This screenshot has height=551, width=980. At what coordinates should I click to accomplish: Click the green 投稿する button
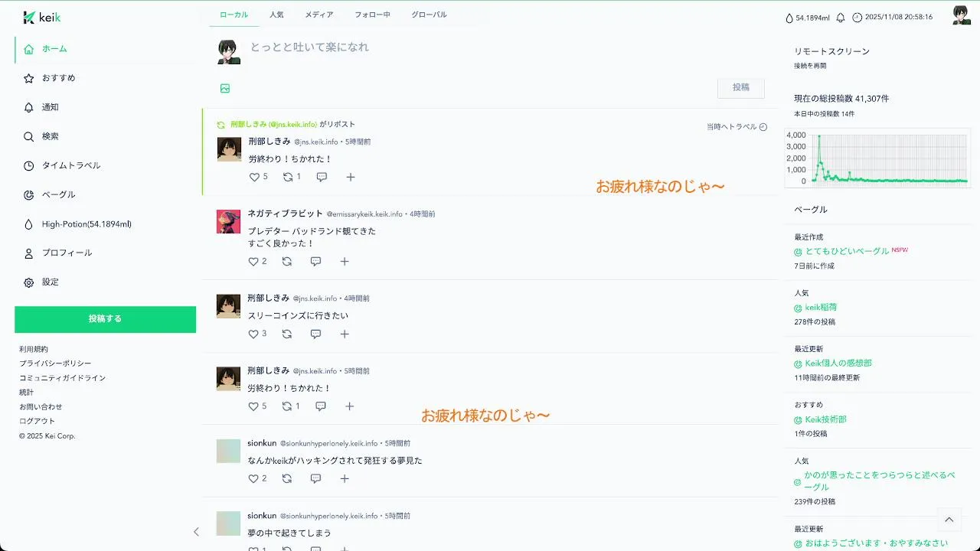coord(105,319)
